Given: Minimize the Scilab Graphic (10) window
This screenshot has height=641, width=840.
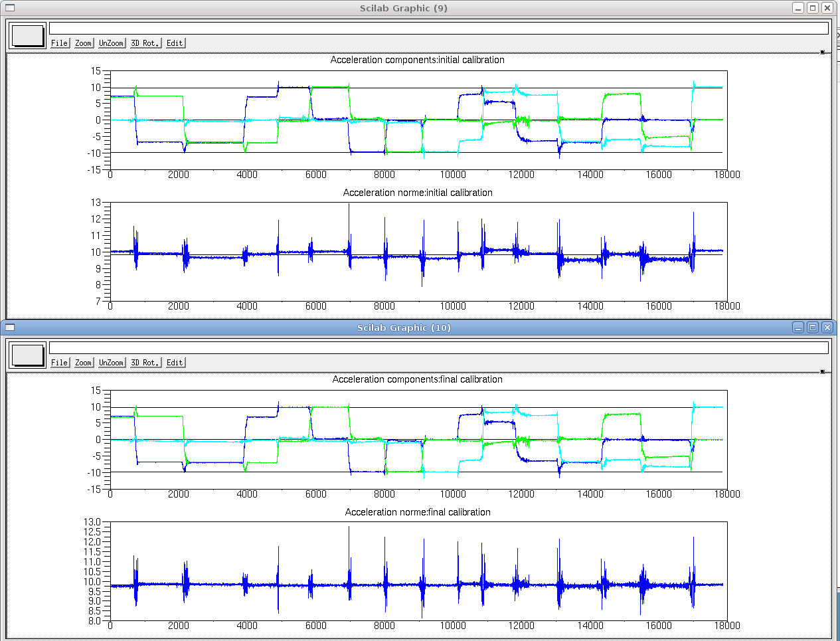Looking at the screenshot, I should pos(798,327).
